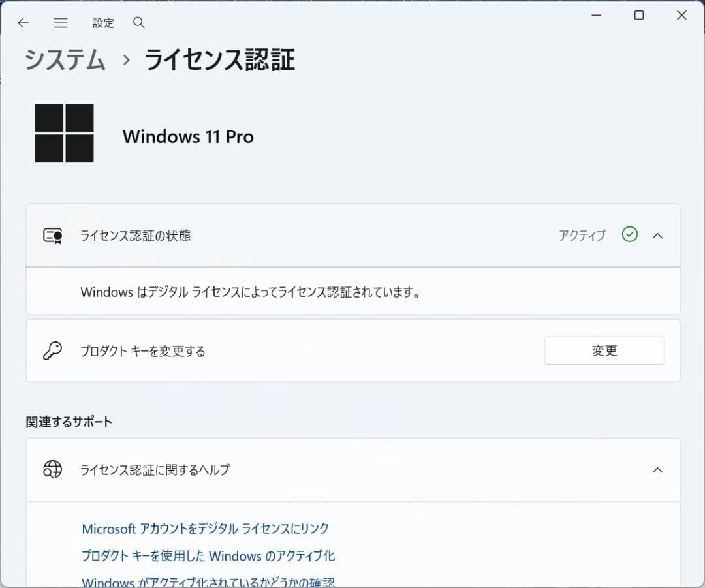Collapse the ライセンス認証に関するヘルプ section
The image size is (705, 588).
point(658,470)
